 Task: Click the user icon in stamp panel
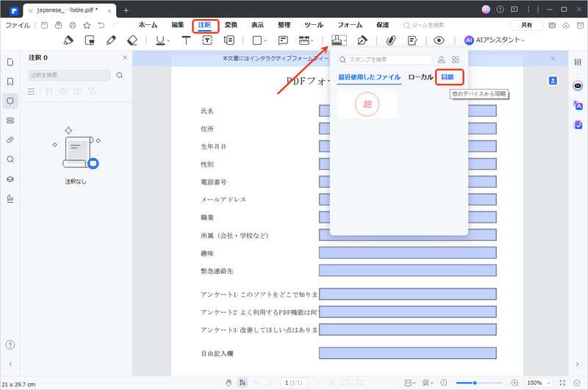[442, 59]
